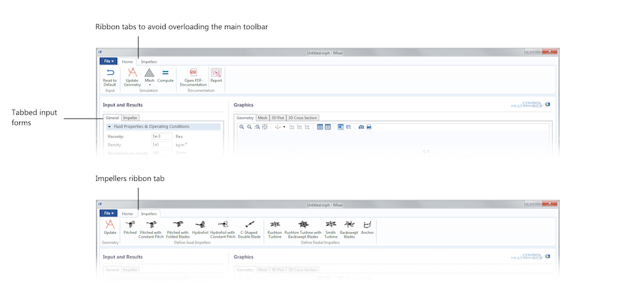The height and width of the screenshot is (306, 644).
Task: Toggle the Scene Light button
Action: coord(341,128)
